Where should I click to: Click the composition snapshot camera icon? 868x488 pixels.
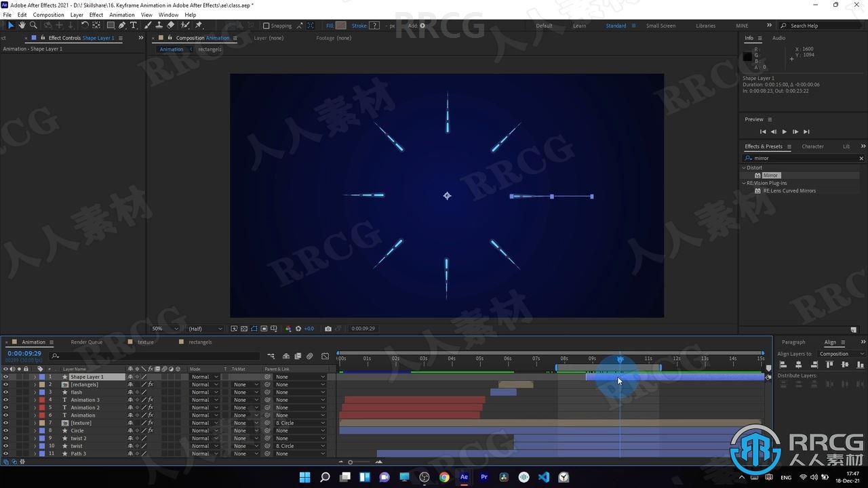coord(328,329)
